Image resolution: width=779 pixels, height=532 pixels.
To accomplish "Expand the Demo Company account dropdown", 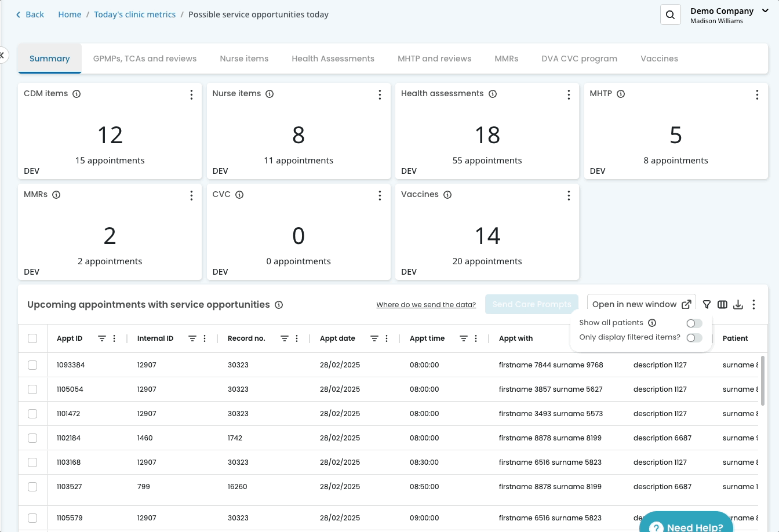I will [x=765, y=11].
